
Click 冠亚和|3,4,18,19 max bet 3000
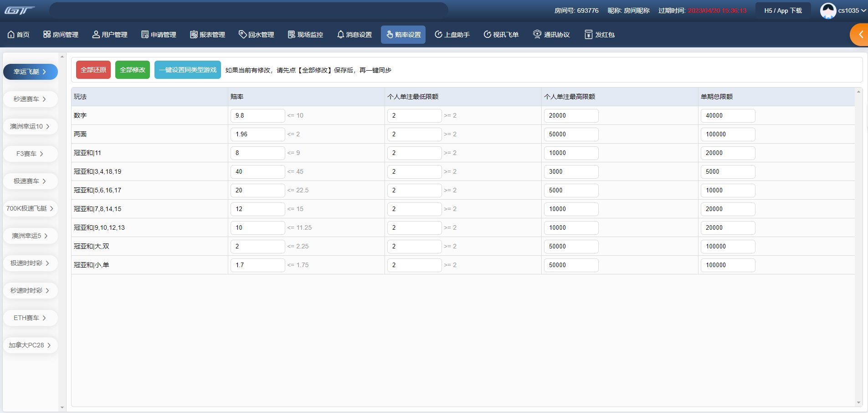pyautogui.click(x=571, y=171)
